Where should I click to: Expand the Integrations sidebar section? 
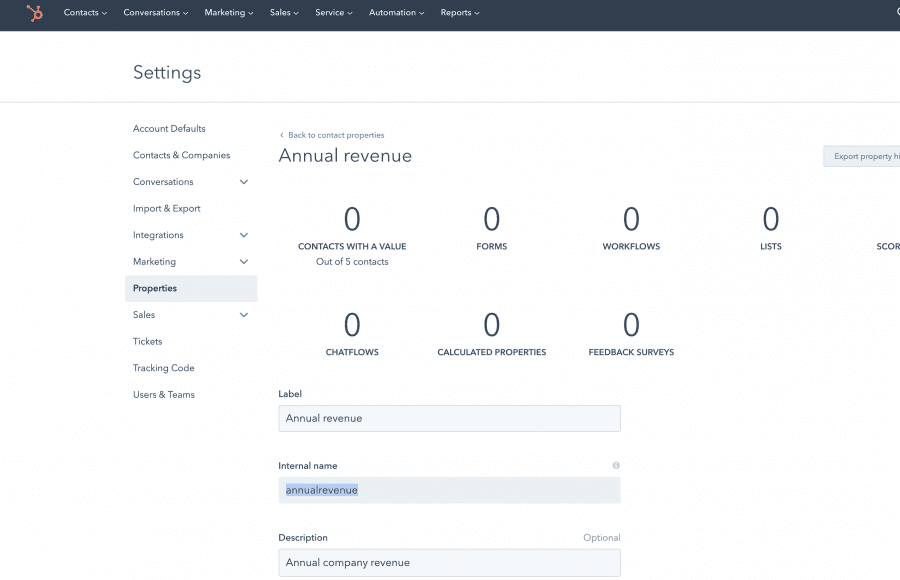click(x=244, y=235)
